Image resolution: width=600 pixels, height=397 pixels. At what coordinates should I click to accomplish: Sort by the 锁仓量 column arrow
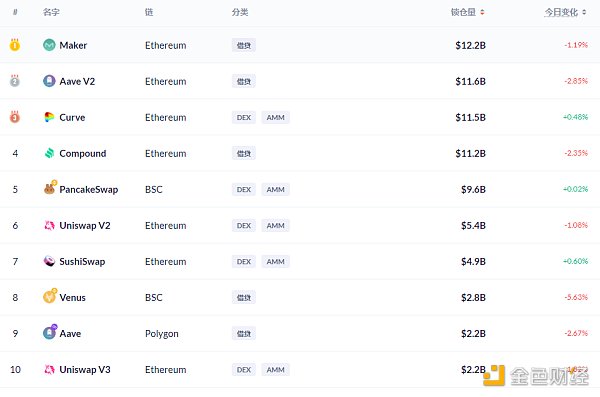[x=482, y=12]
